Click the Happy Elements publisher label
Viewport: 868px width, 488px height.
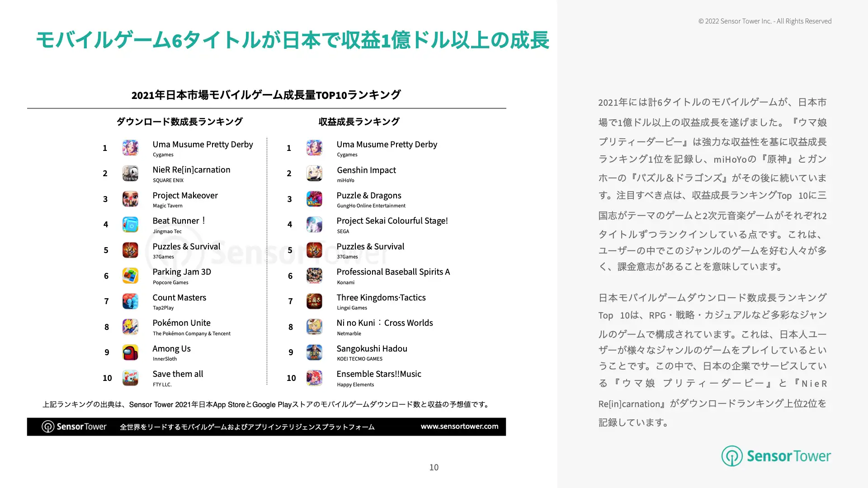[355, 385]
